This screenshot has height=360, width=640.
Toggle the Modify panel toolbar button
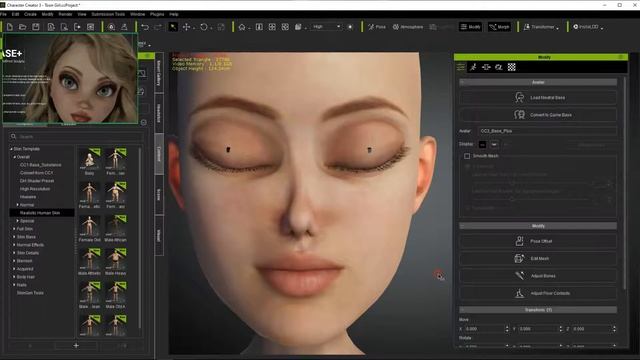pos(470,27)
